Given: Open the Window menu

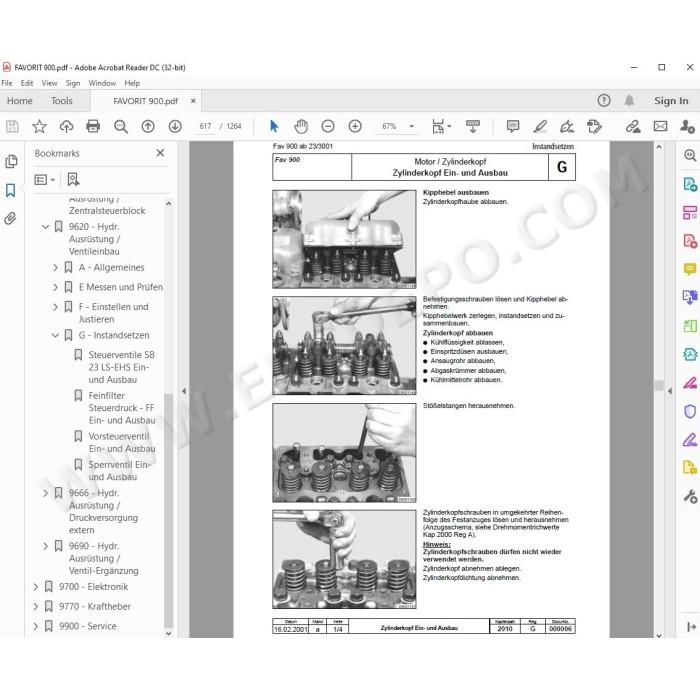Looking at the screenshot, I should tap(102, 83).
